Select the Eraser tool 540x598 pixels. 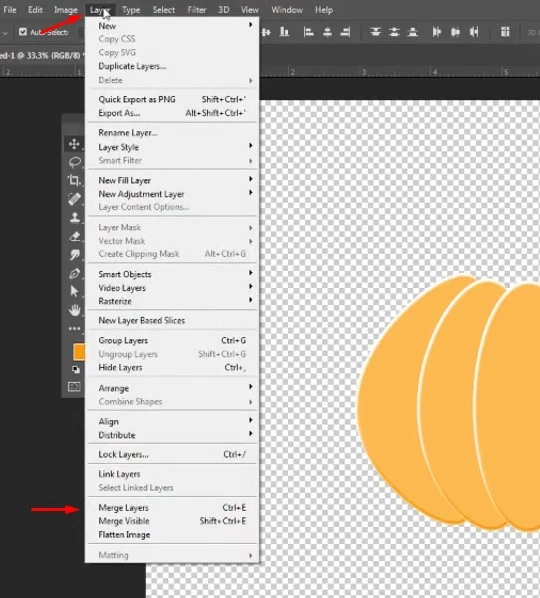pos(75,236)
